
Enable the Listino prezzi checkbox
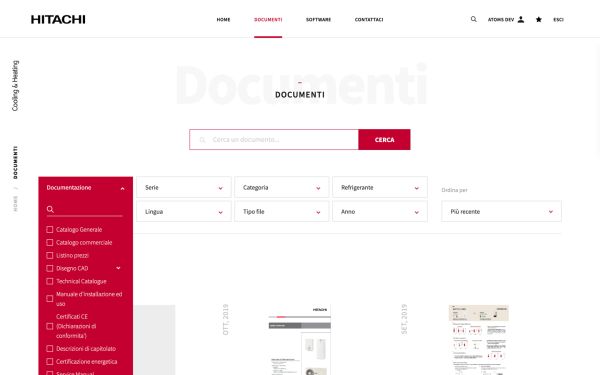50,255
